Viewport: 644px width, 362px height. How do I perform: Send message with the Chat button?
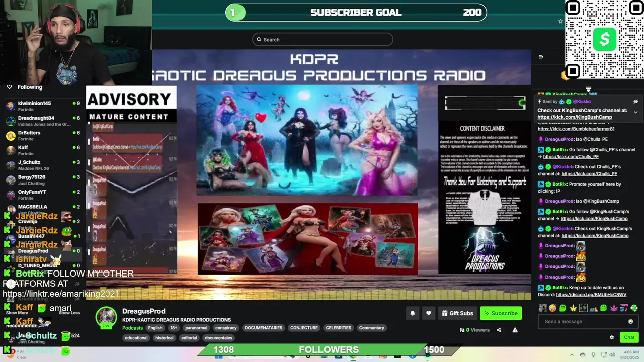point(629,337)
